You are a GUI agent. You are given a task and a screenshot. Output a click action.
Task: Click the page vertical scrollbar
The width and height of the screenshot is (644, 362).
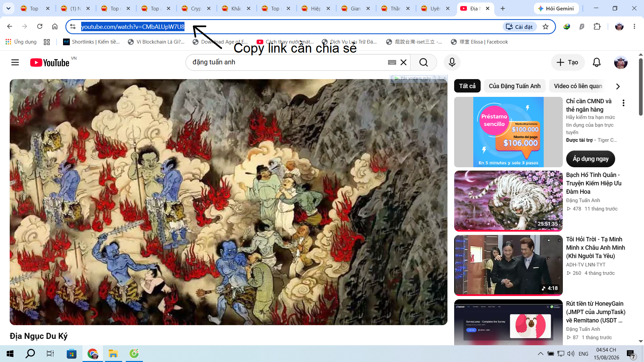point(641,87)
